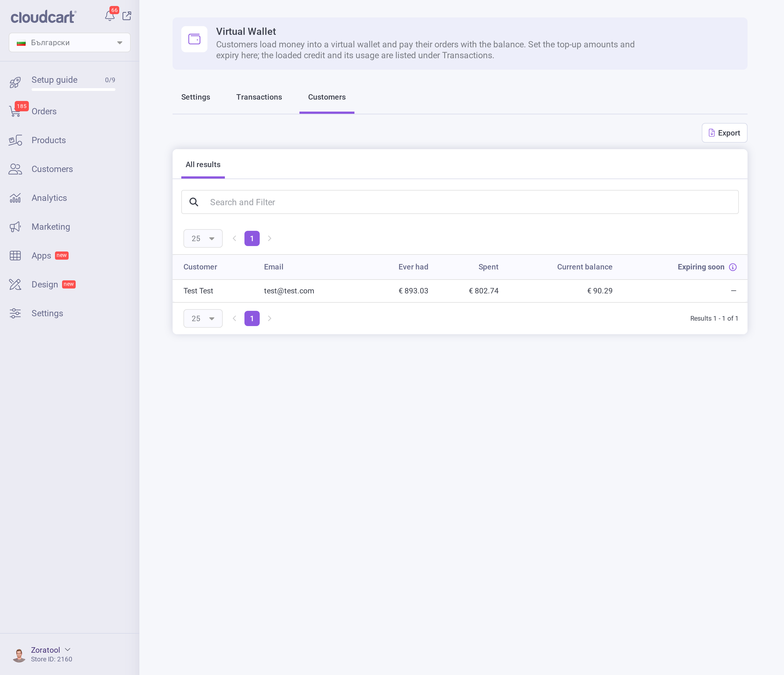Image resolution: width=784 pixels, height=675 pixels.
Task: Click the Apps new badge
Action: (62, 255)
